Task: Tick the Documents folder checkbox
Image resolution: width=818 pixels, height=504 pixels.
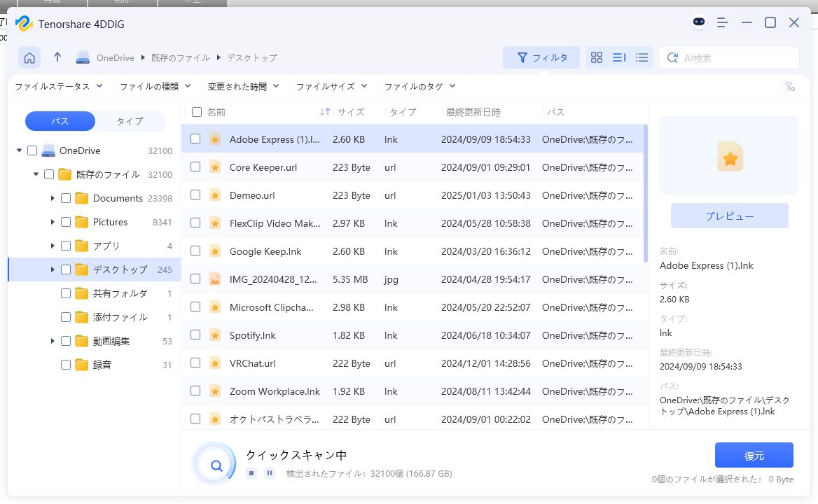Action: [x=66, y=198]
